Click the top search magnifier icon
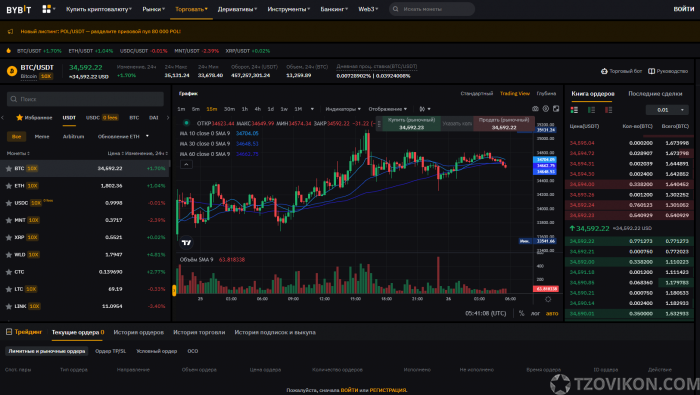The height and width of the screenshot is (395, 700). click(396, 9)
